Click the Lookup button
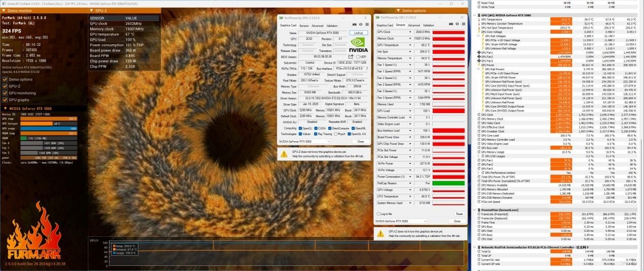Screen dimensions: 644x271 (x=358, y=33)
